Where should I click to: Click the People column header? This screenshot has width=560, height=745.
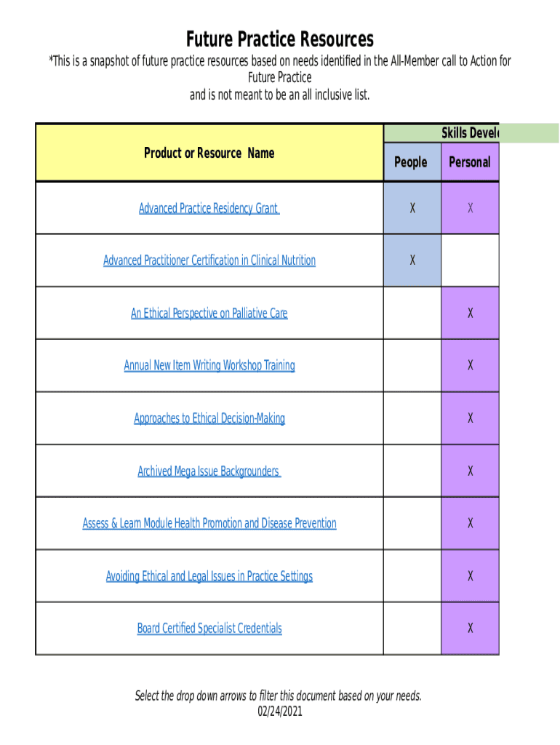tap(411, 162)
